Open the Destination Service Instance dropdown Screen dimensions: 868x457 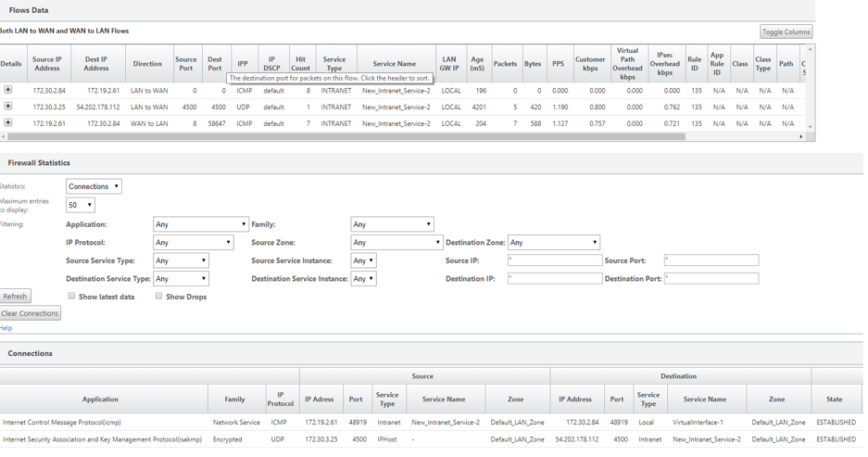[364, 279]
